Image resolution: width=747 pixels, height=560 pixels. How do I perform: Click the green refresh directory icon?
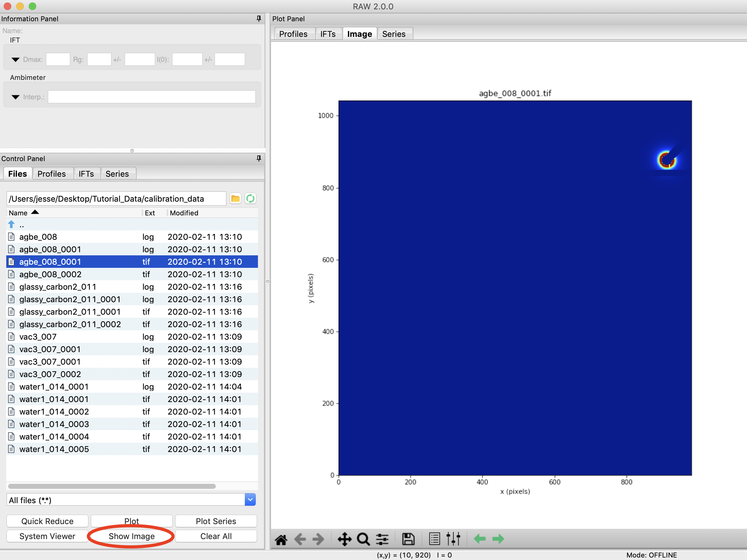click(x=250, y=199)
